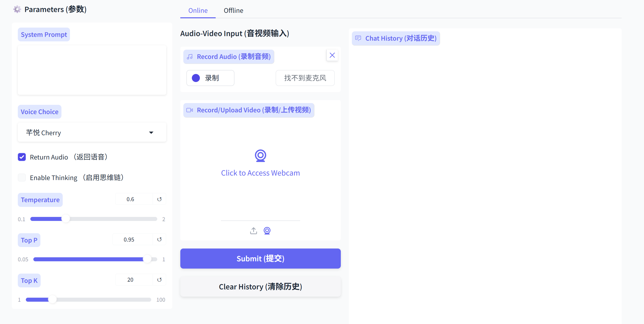Reset the Temperature value

click(x=159, y=199)
